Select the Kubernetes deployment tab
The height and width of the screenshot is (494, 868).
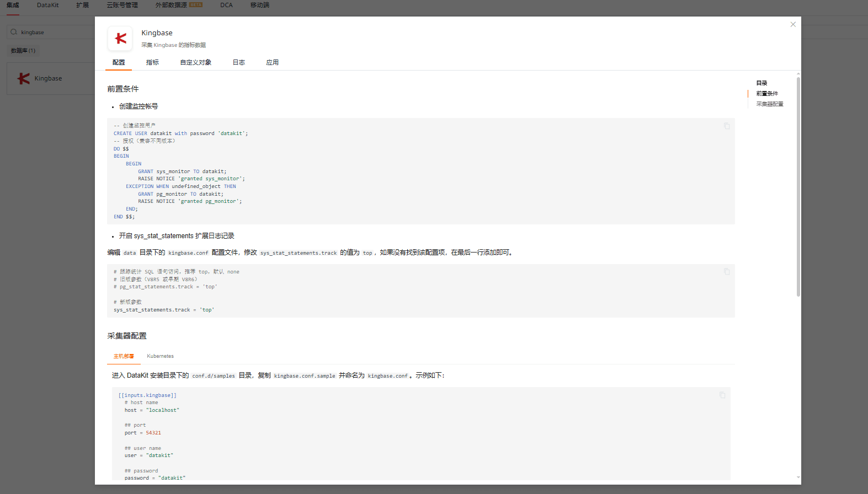click(x=160, y=356)
